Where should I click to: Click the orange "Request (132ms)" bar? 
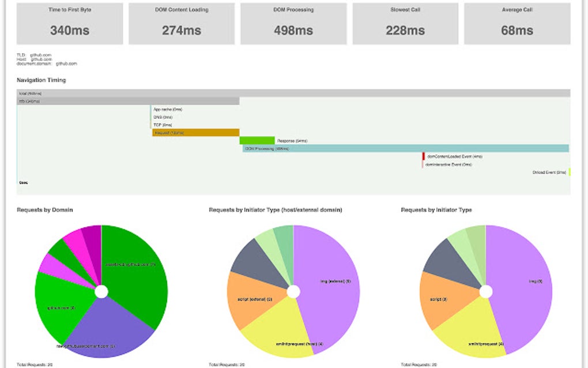(x=196, y=132)
